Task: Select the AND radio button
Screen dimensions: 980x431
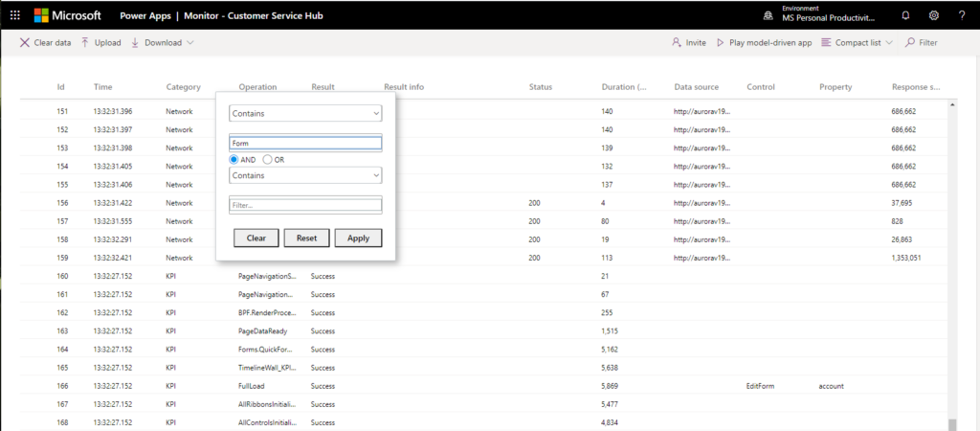Action: click(235, 159)
